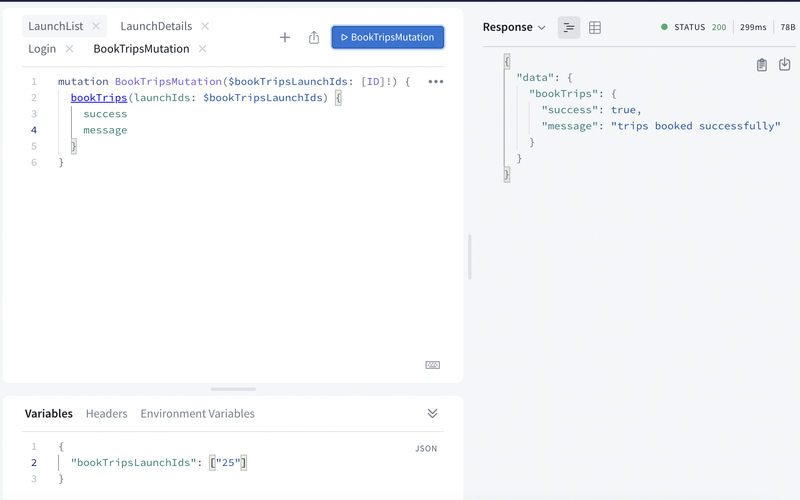Grab the vertical divider between editor and response
800x500 pixels.
[x=469, y=257]
